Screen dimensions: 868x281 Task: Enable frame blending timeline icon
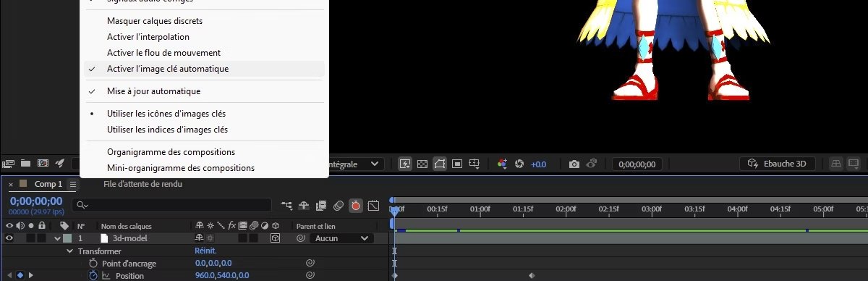(x=321, y=206)
